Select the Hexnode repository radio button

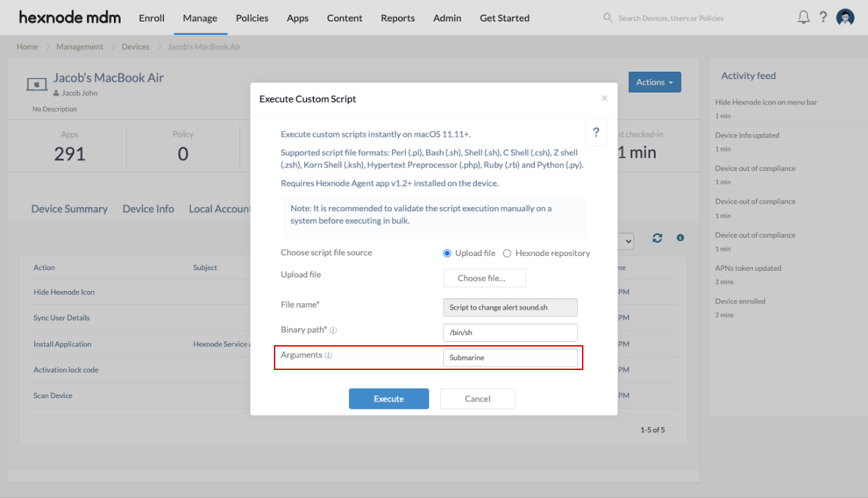[507, 253]
